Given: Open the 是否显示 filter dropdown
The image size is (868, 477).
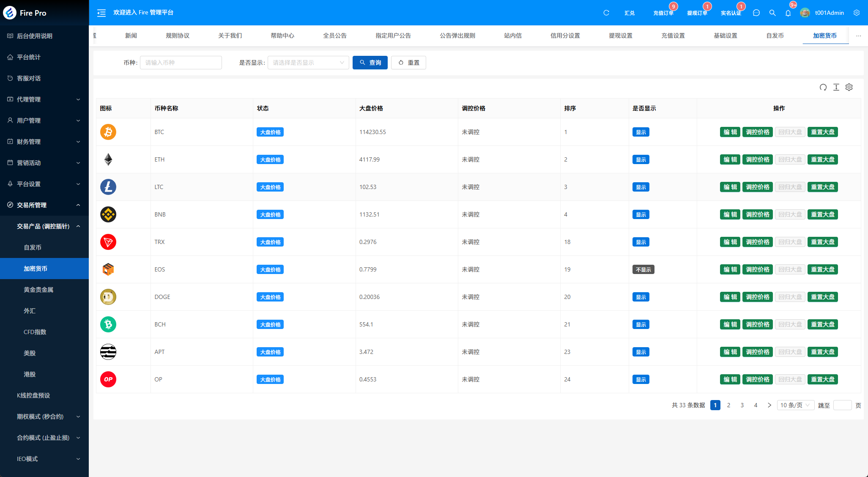Looking at the screenshot, I should 308,63.
